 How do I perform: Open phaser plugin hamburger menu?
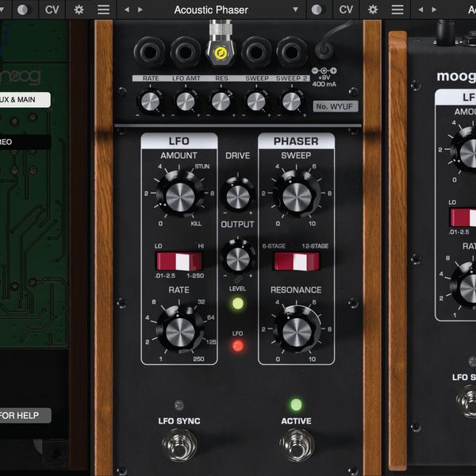coord(397,10)
